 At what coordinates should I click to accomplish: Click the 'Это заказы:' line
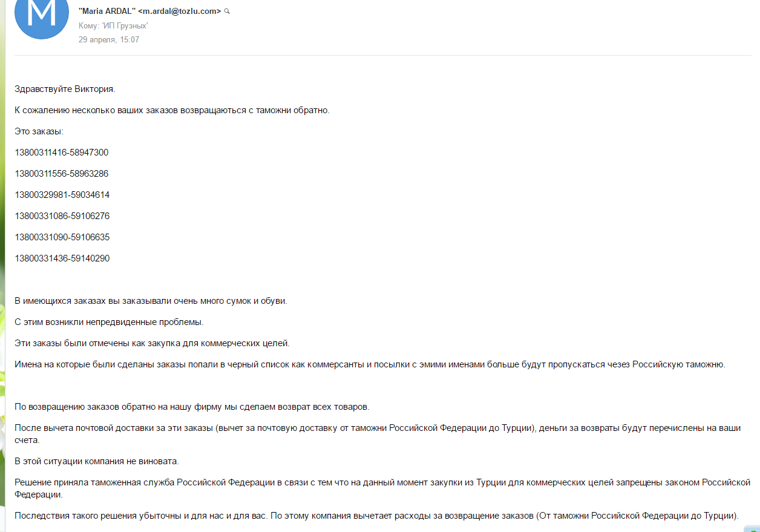(x=39, y=131)
